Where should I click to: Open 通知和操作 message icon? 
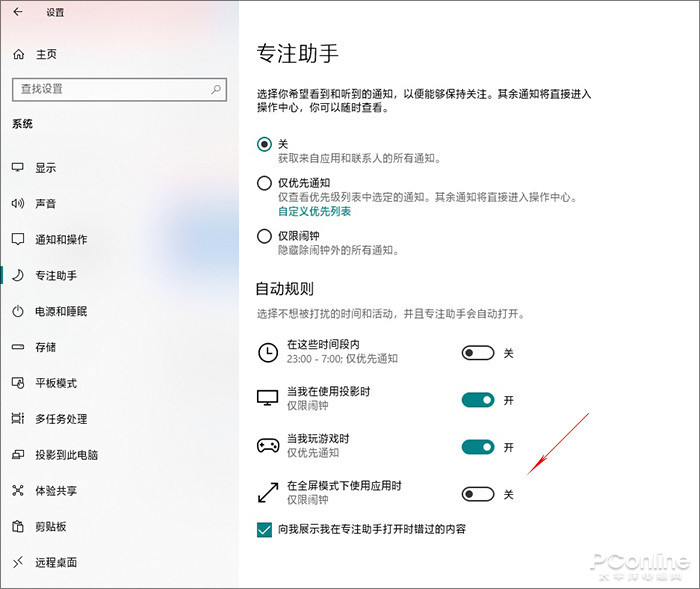(x=17, y=239)
